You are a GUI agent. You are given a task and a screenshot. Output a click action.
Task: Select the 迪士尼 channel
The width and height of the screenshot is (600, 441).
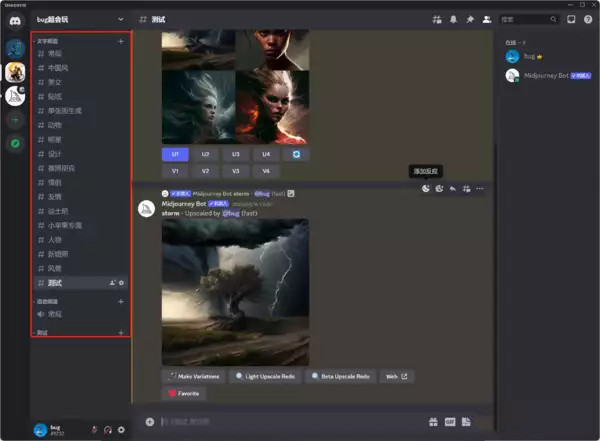click(x=80, y=211)
